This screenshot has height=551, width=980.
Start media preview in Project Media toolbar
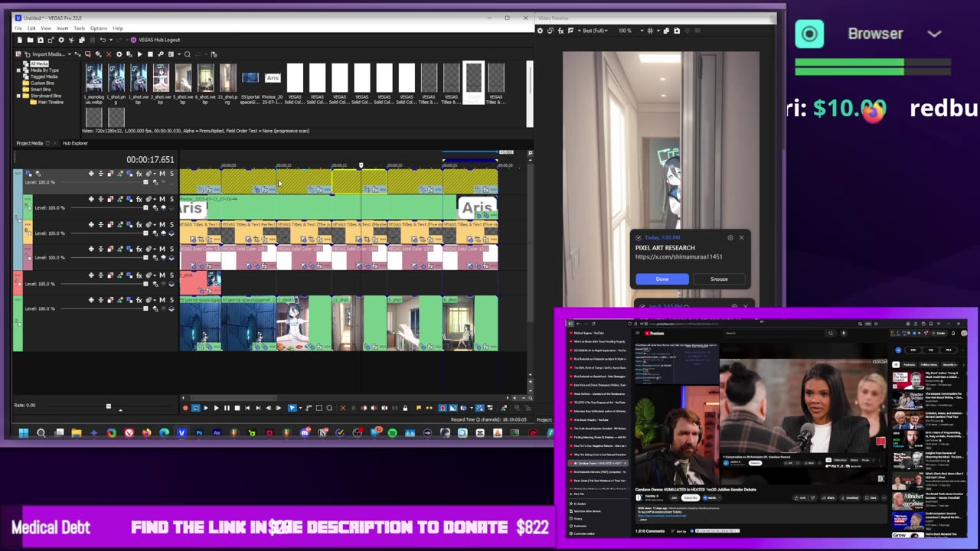pos(140,54)
